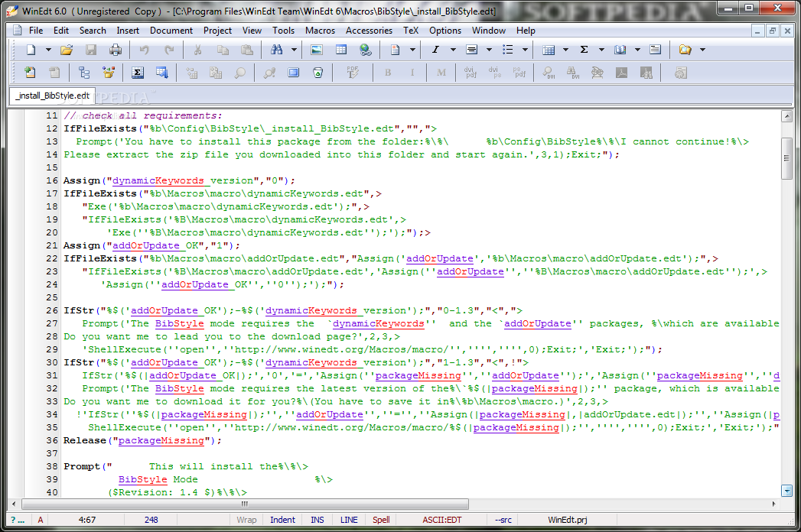This screenshot has height=532, width=801.
Task: Expand the list environments dropdown arrow
Action: (x=525, y=50)
